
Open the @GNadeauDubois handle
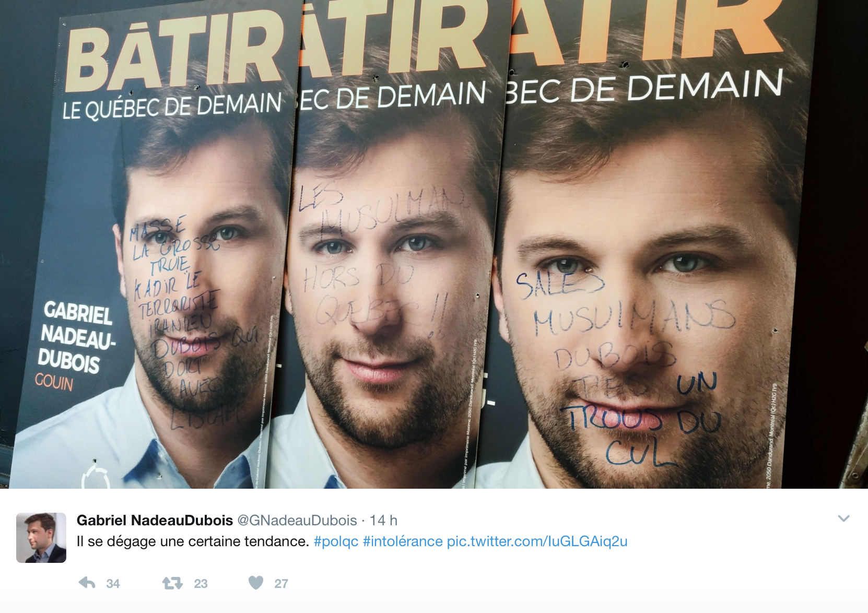click(x=297, y=520)
